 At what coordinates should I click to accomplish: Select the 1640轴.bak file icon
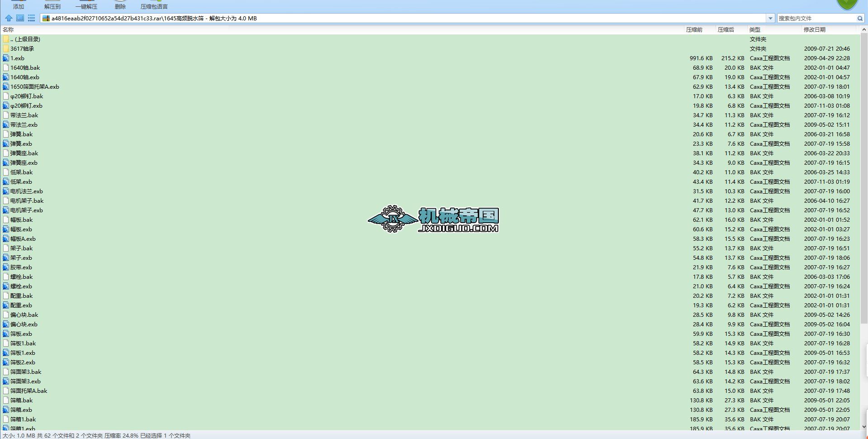[6, 67]
